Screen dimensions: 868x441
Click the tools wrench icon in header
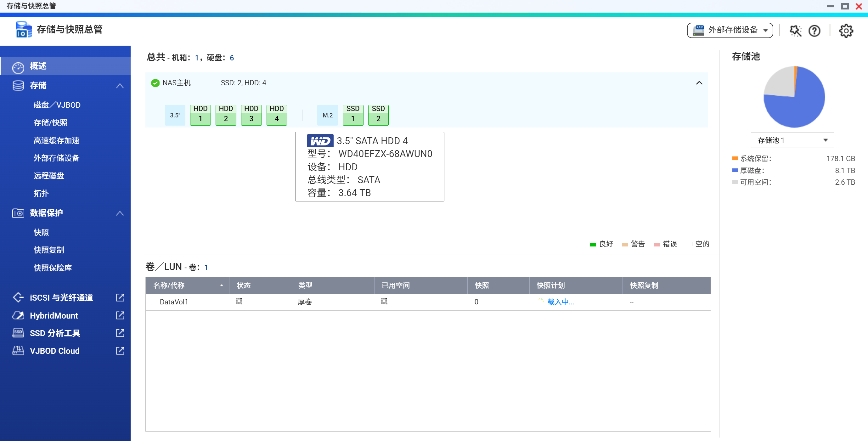(x=795, y=31)
